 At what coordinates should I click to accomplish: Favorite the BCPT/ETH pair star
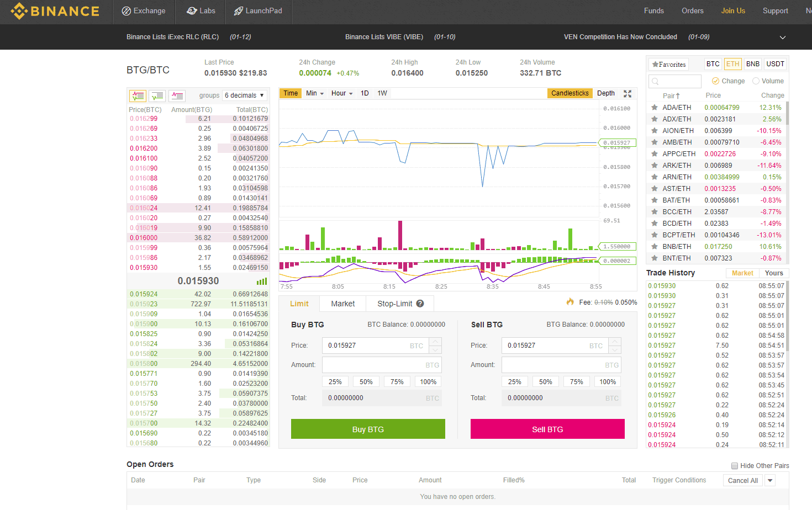click(655, 235)
